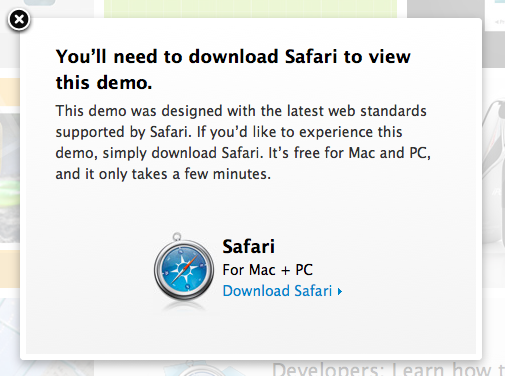This screenshot has height=376, width=505.
Task: Click the blue-gray thumbnail at top left corner
Action: 39,3
